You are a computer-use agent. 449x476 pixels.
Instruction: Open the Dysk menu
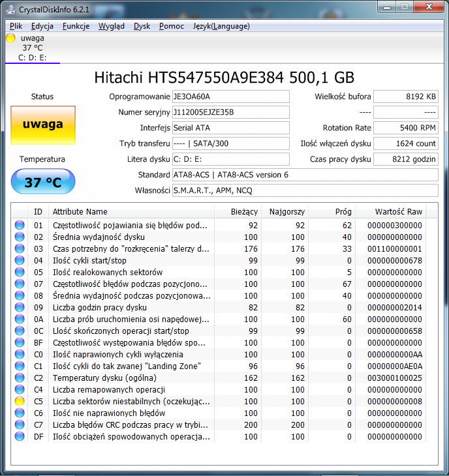pos(142,26)
